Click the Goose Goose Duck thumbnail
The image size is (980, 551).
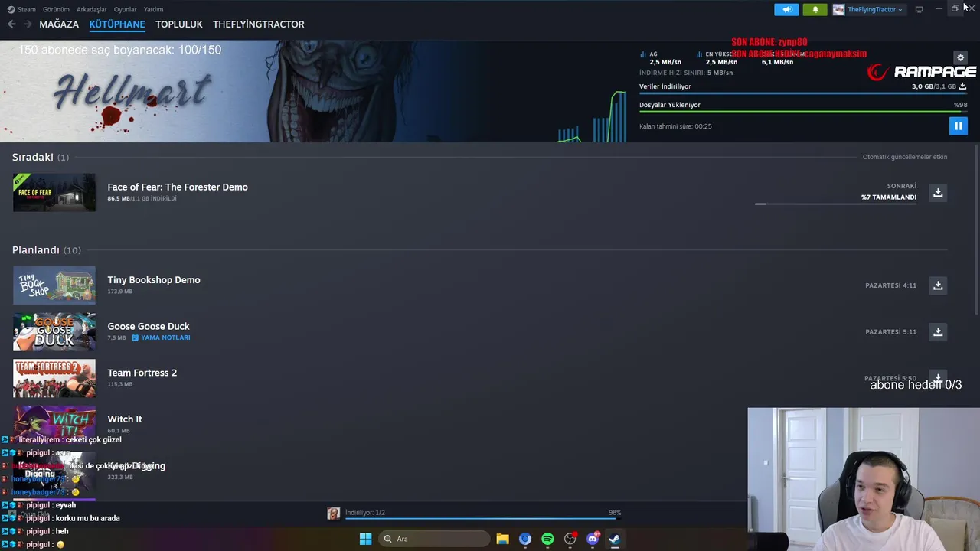click(x=54, y=331)
